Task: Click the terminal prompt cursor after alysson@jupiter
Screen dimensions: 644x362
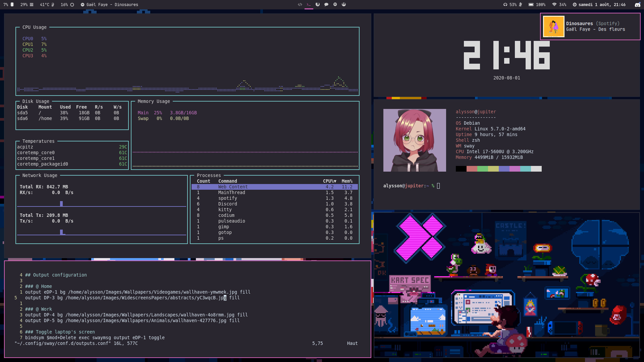Action: pyautogui.click(x=438, y=186)
